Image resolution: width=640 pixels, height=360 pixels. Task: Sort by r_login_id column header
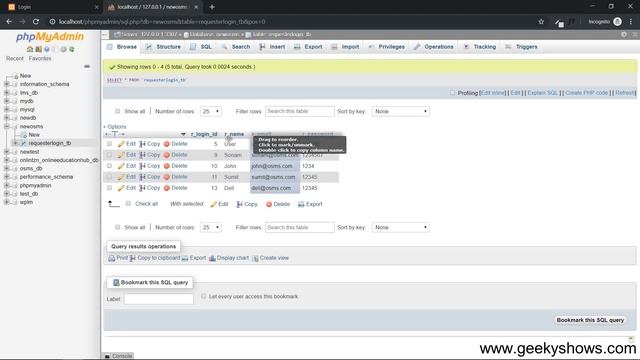204,134
